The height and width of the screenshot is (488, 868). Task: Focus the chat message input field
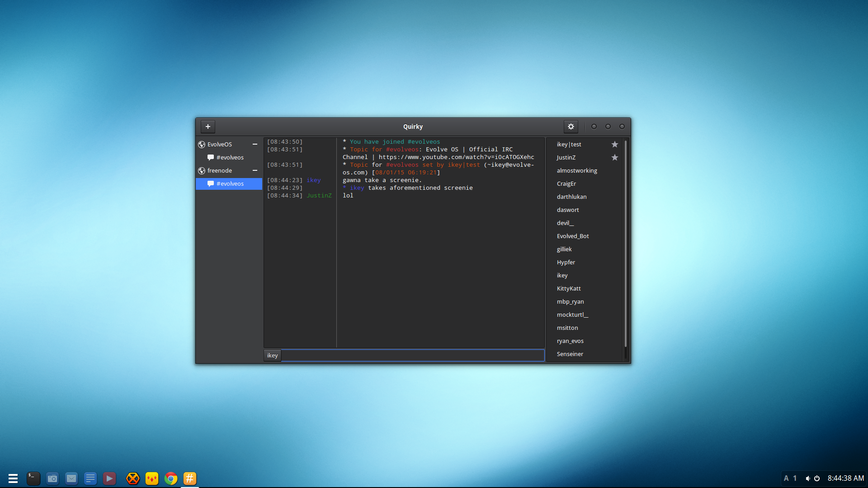(413, 356)
